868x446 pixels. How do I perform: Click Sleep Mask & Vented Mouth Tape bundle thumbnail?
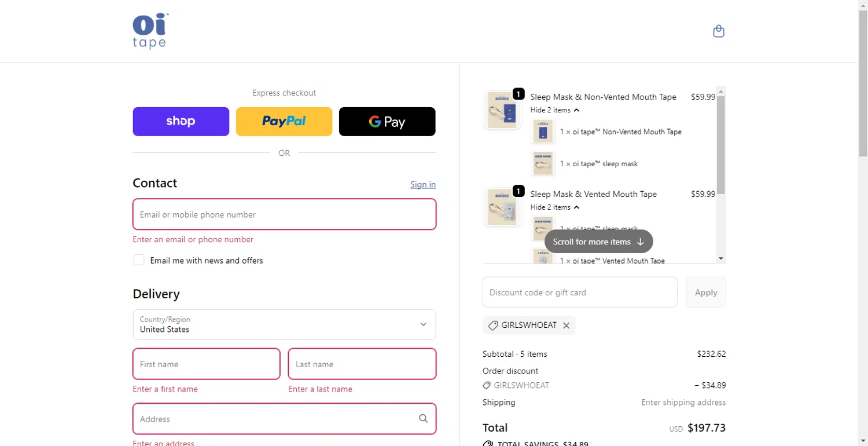(x=502, y=207)
